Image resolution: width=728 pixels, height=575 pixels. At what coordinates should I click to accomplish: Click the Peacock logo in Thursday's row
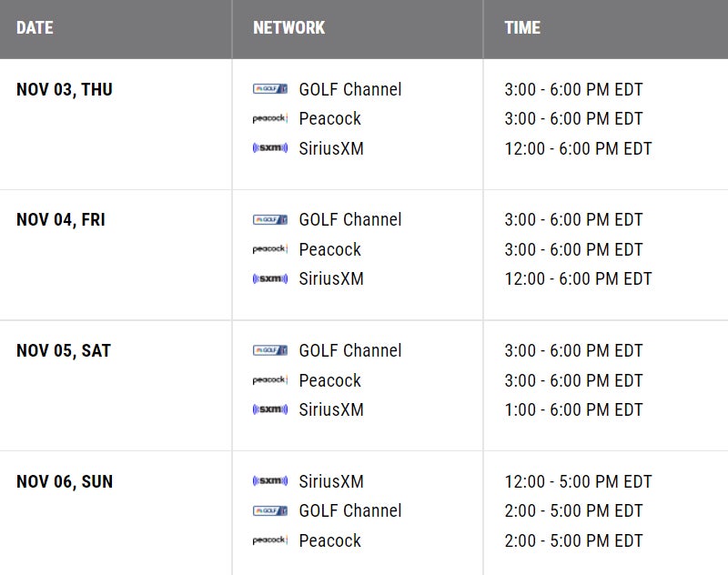[270, 119]
